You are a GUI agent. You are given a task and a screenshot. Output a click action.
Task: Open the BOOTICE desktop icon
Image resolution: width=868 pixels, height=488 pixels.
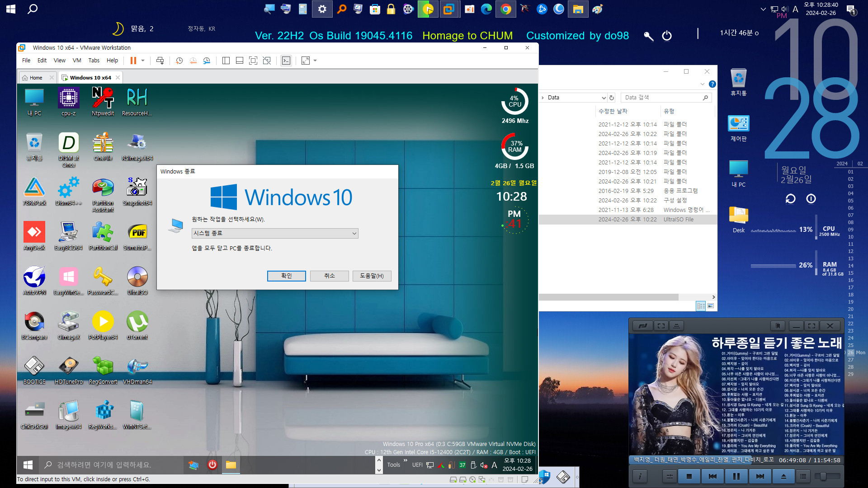tap(34, 370)
